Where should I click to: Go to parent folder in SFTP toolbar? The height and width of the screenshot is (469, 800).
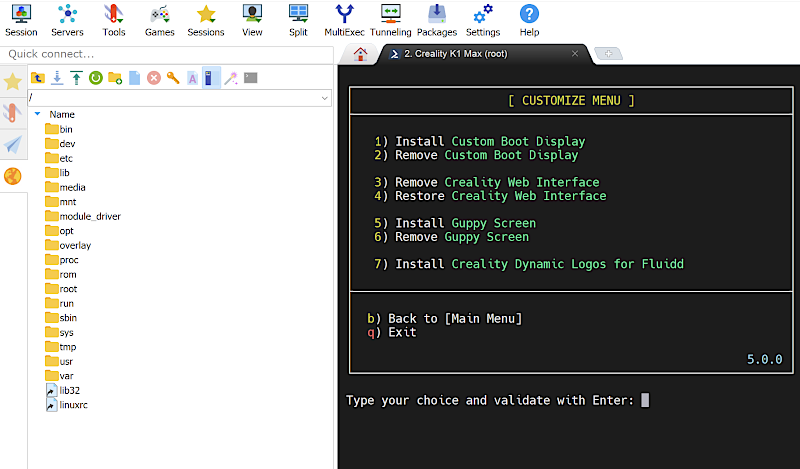(38, 78)
